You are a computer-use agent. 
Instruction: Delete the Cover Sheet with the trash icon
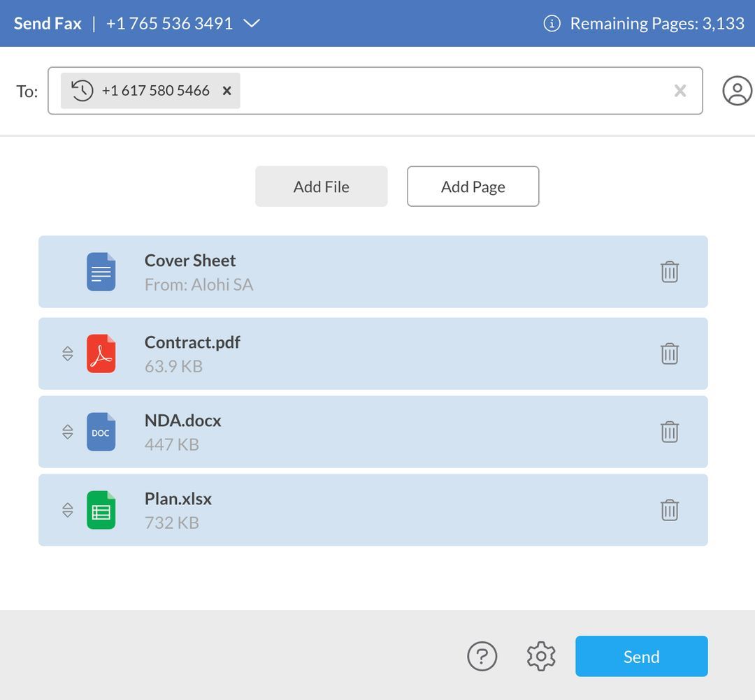(669, 271)
